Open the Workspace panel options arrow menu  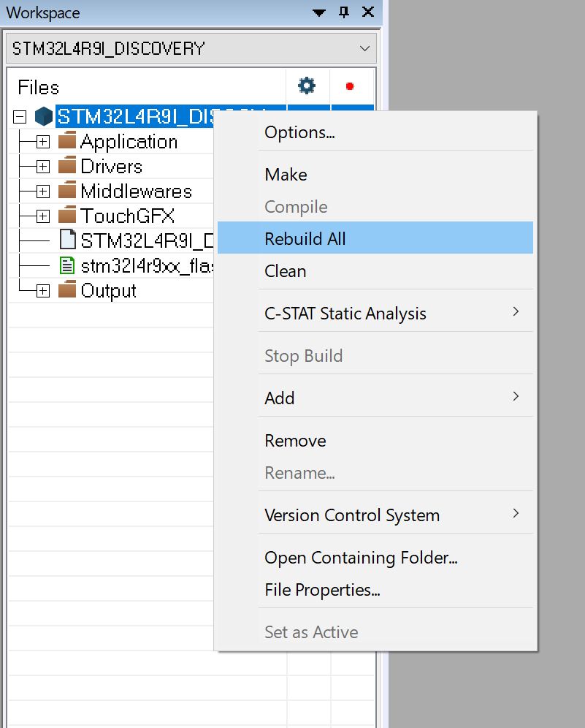(319, 12)
